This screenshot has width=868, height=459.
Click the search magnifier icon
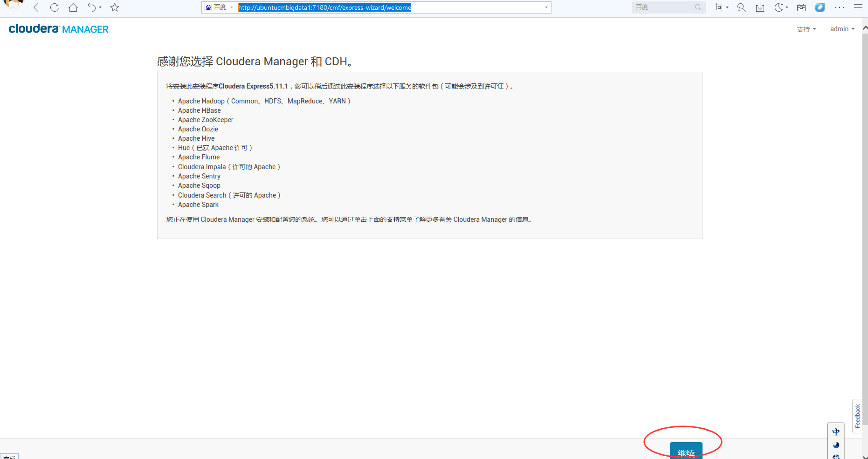pos(698,7)
